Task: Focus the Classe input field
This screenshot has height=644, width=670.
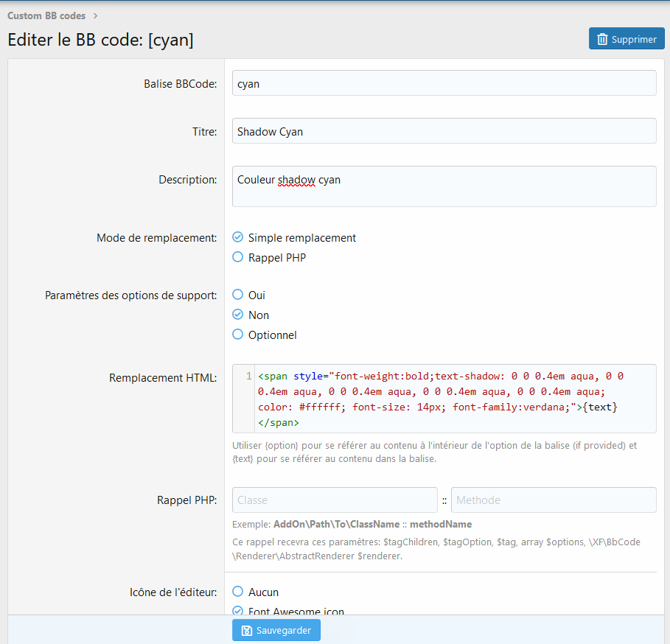Action: [x=335, y=500]
